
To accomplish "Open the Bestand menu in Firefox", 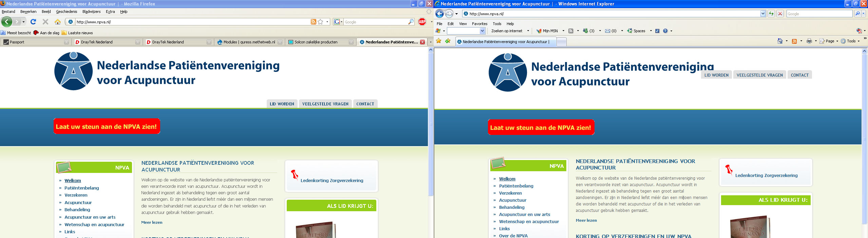I will coord(8,12).
